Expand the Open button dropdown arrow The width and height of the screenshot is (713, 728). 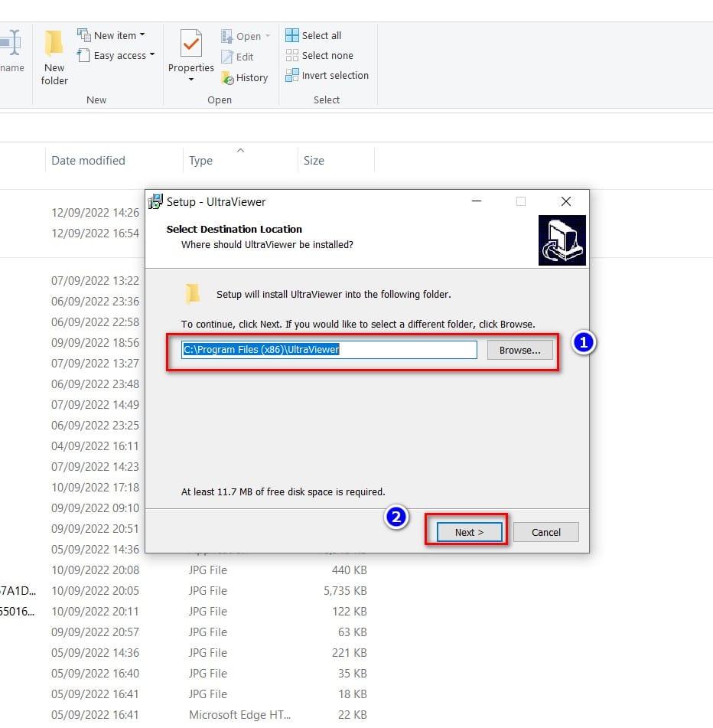tap(268, 36)
